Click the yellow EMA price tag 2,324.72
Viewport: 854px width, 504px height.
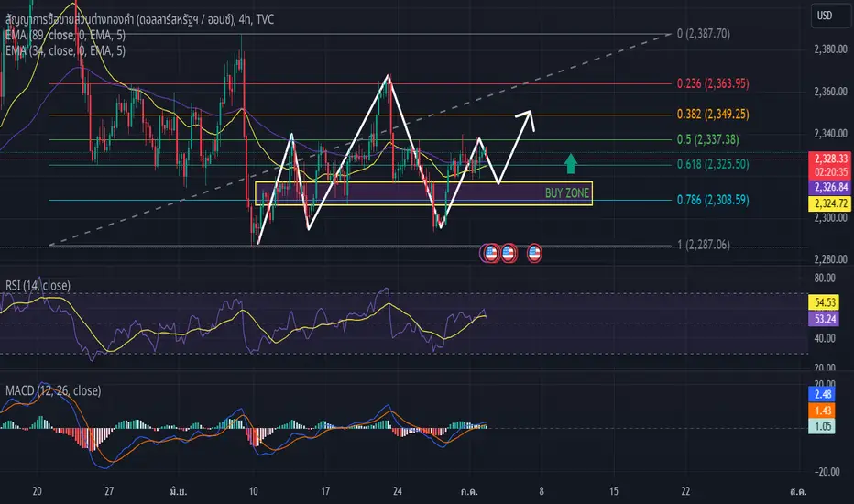830,203
